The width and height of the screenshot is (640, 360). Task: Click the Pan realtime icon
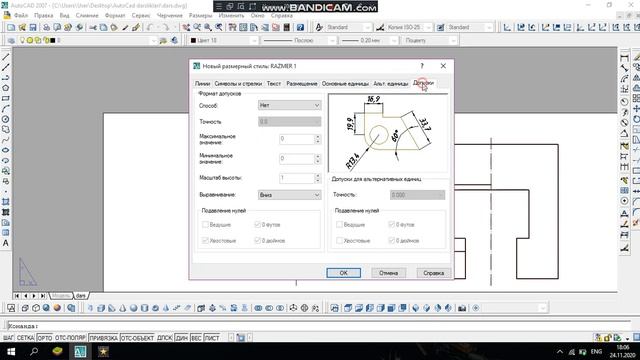coord(186,27)
